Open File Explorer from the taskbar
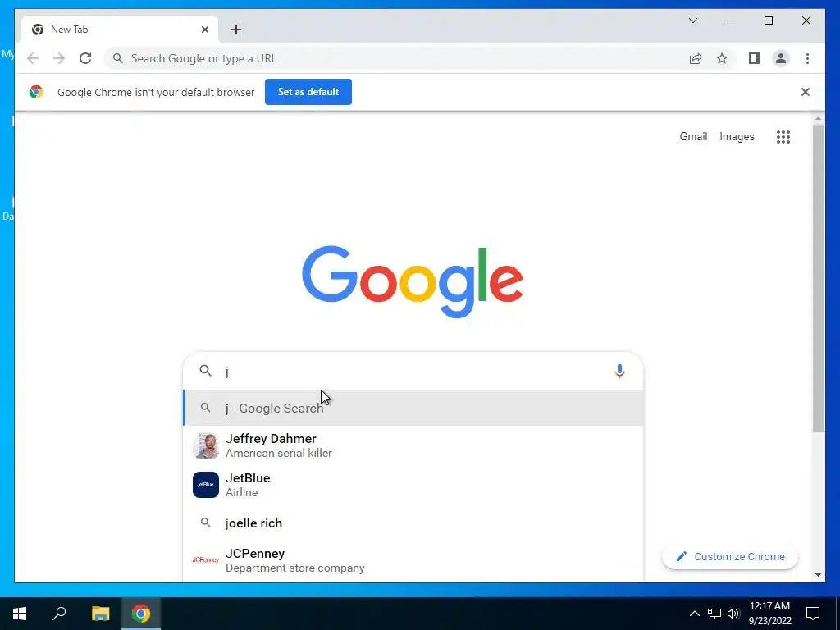Viewport: 840px width, 630px height. [100, 614]
